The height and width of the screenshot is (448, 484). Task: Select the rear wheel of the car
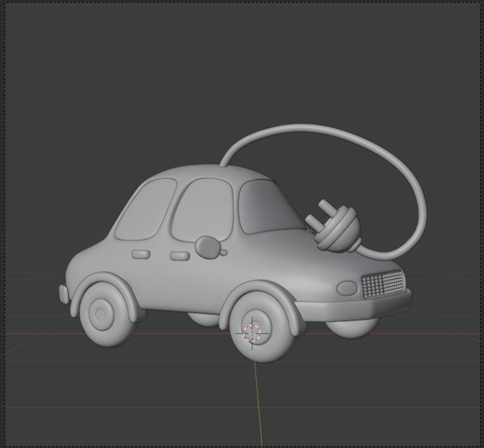(107, 315)
